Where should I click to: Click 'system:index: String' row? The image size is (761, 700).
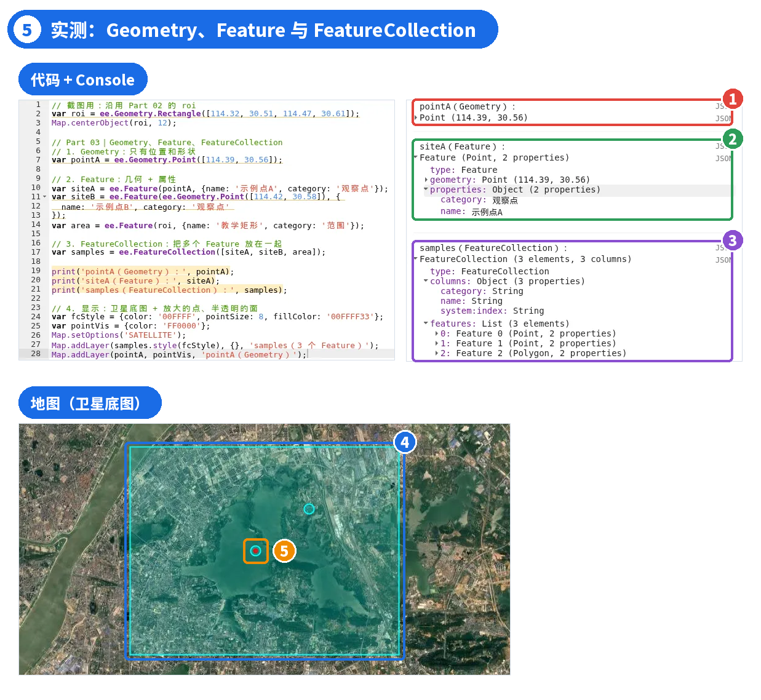(492, 311)
